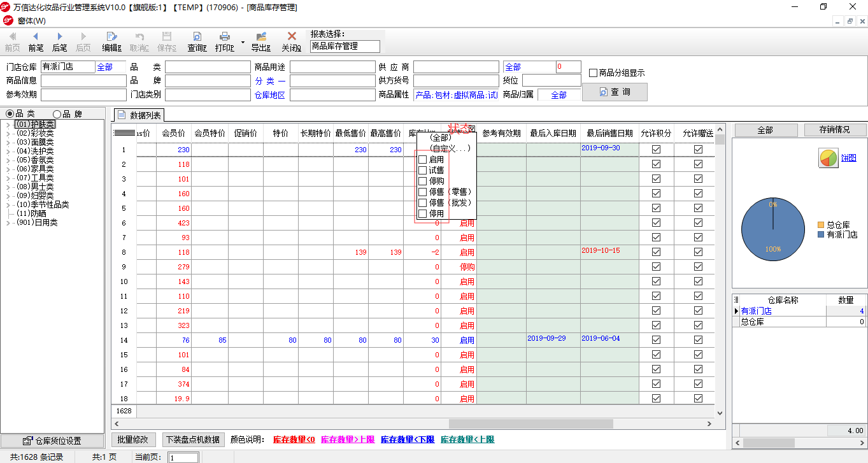The height and width of the screenshot is (463, 868).
Task: Click blue 全部 link beside 门店仓库
Action: pyautogui.click(x=105, y=67)
